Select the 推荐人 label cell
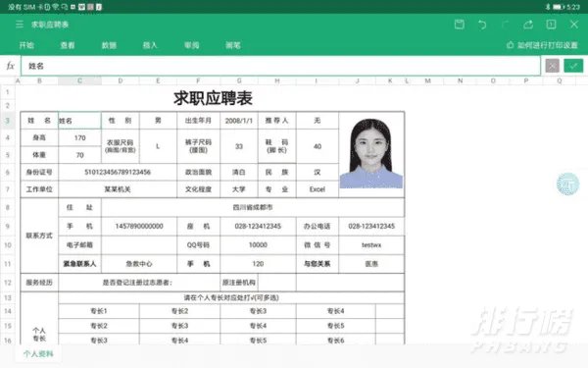The height and width of the screenshot is (368, 588). (x=276, y=121)
